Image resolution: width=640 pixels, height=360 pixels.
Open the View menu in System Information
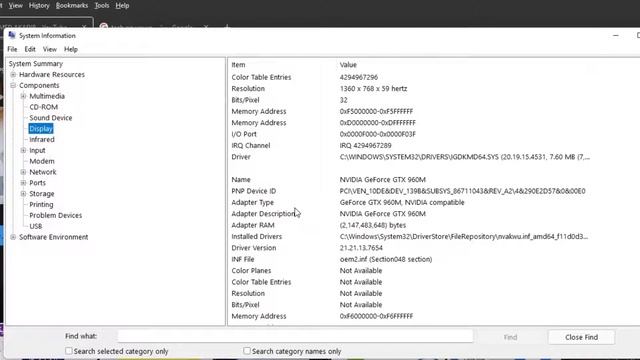50,49
